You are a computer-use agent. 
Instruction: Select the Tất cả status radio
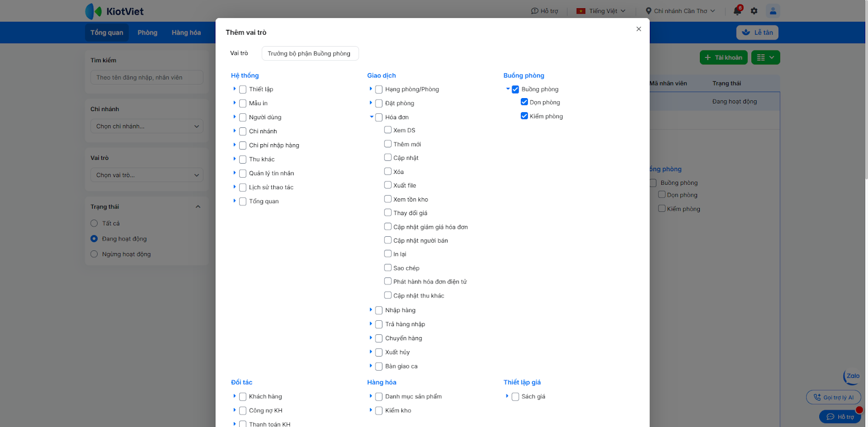click(x=94, y=223)
